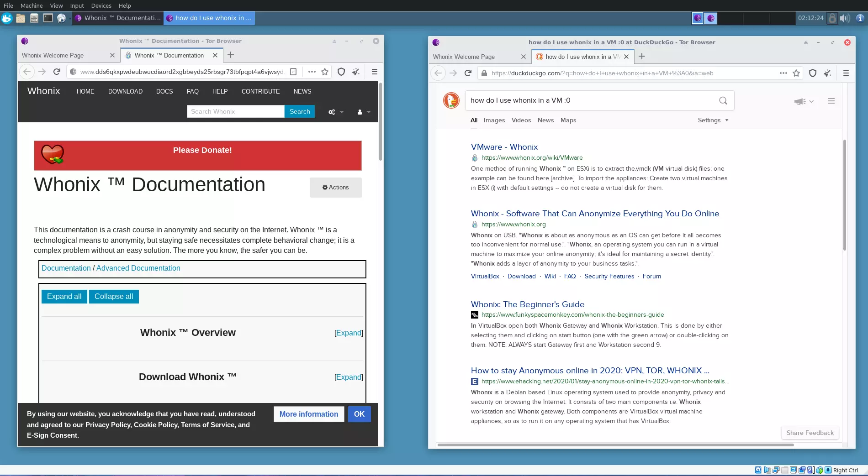The width and height of the screenshot is (868, 476).
Task: Open the Advanced Documentation link
Action: [x=138, y=268]
